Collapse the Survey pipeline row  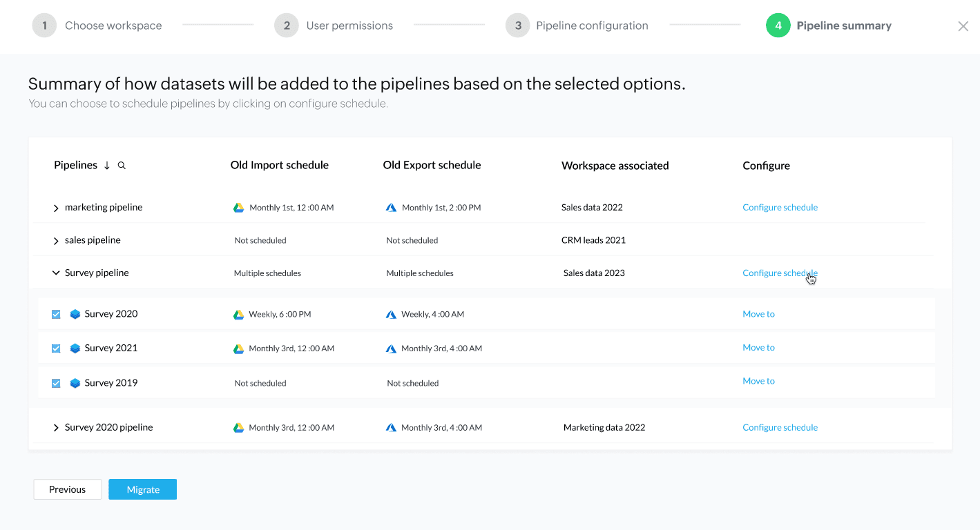coord(56,273)
